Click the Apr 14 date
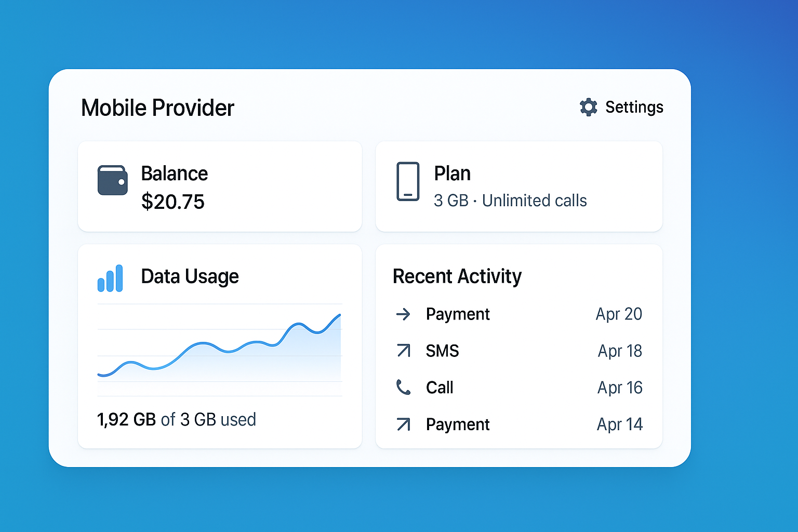The height and width of the screenshot is (532, 798). 620,425
